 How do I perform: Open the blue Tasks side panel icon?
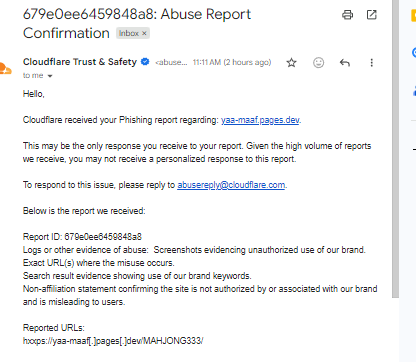click(x=414, y=53)
